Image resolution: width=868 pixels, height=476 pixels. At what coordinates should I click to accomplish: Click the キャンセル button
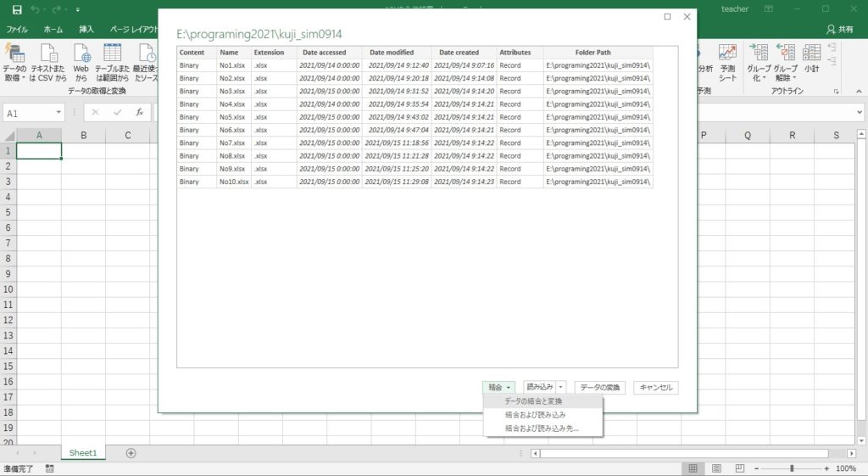[656, 388]
